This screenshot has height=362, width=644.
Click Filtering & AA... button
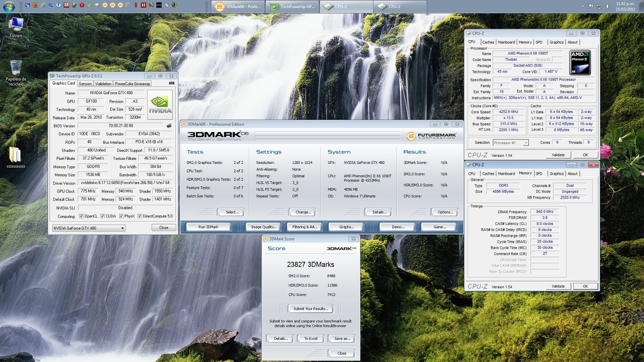click(x=305, y=227)
